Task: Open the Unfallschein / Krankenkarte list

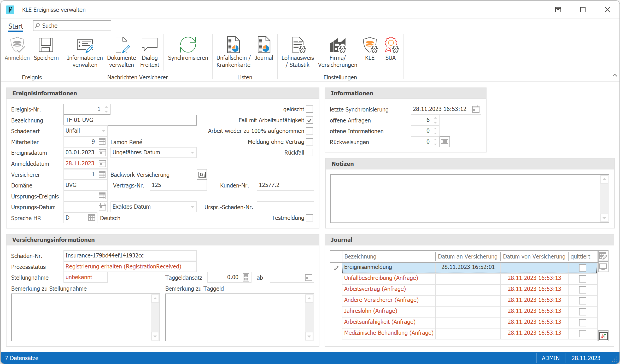Action: 233,52
